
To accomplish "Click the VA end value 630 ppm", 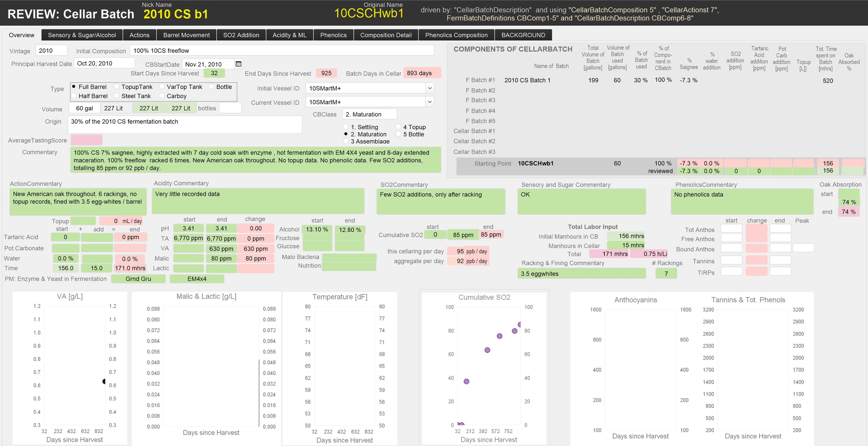I will (x=221, y=249).
